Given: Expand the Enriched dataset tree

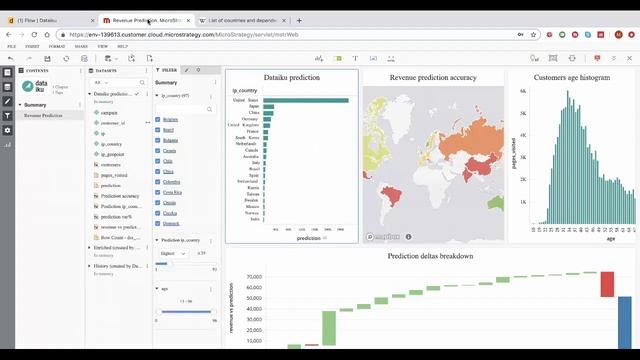Looking at the screenshot, I should point(89,248).
